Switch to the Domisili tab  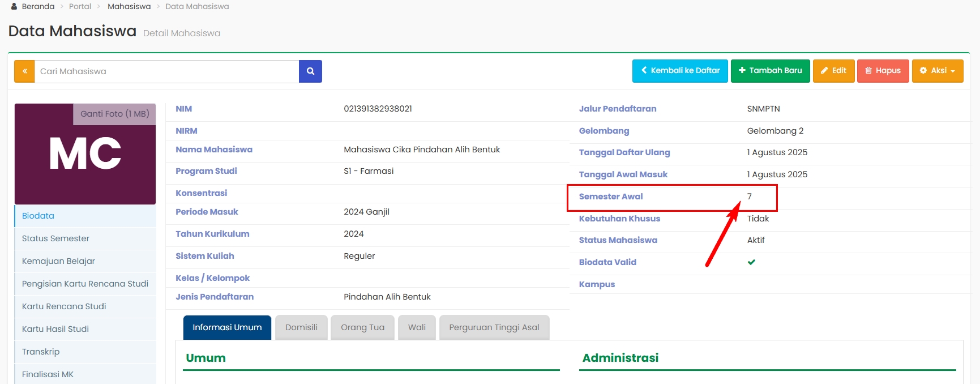coord(301,327)
